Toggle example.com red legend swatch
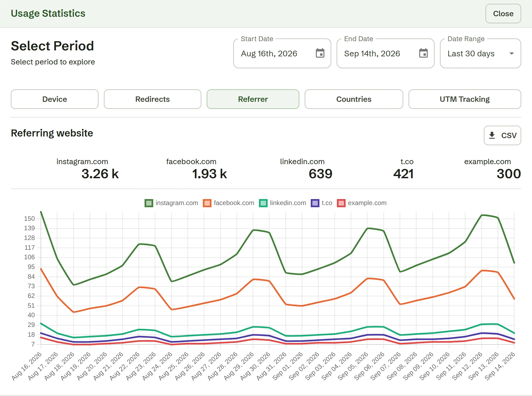Screen dimensions: 532x396 pos(341,203)
